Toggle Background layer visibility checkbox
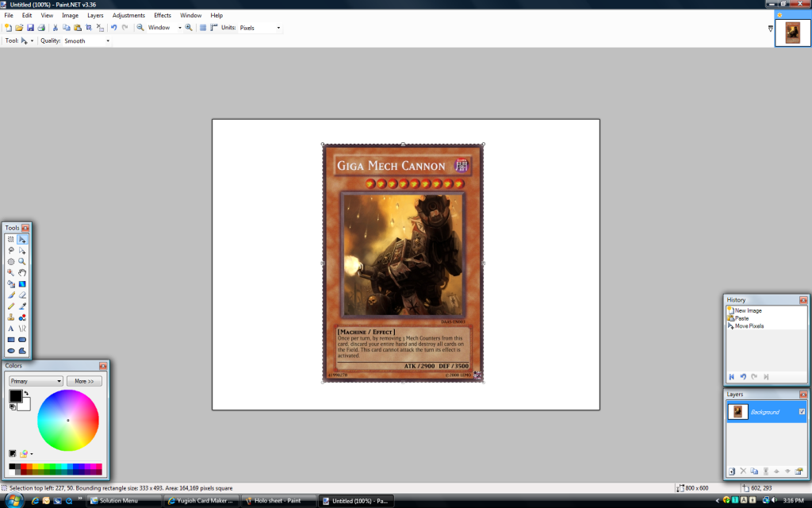The height and width of the screenshot is (508, 812). tap(802, 411)
